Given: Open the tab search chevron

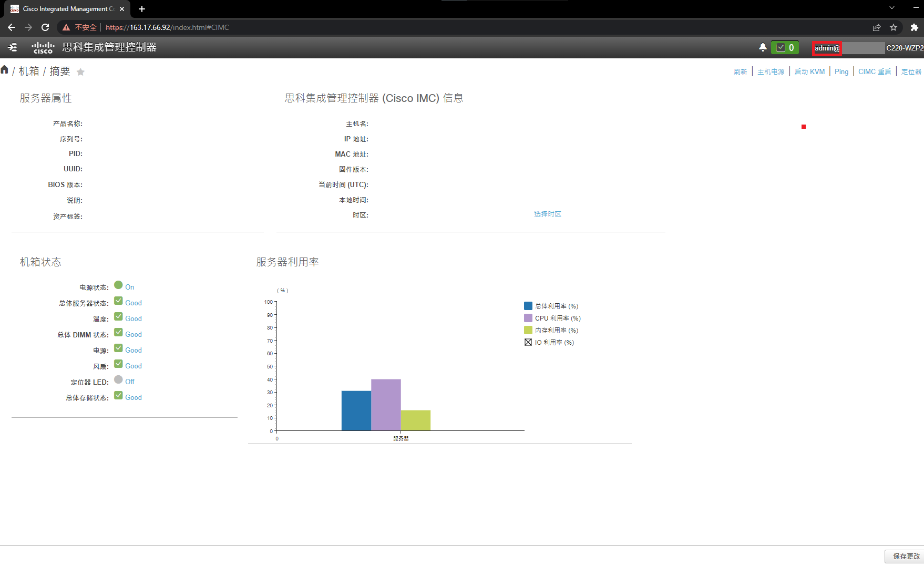Looking at the screenshot, I should coord(892,7).
